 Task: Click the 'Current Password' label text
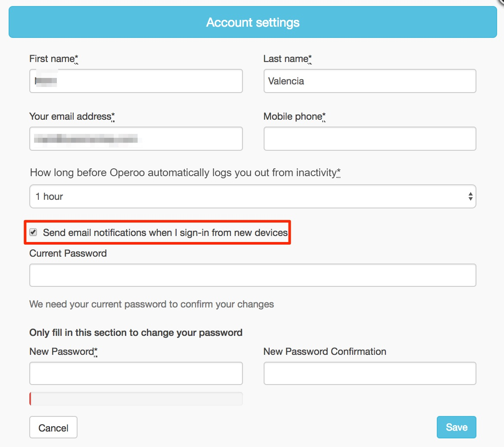68,253
